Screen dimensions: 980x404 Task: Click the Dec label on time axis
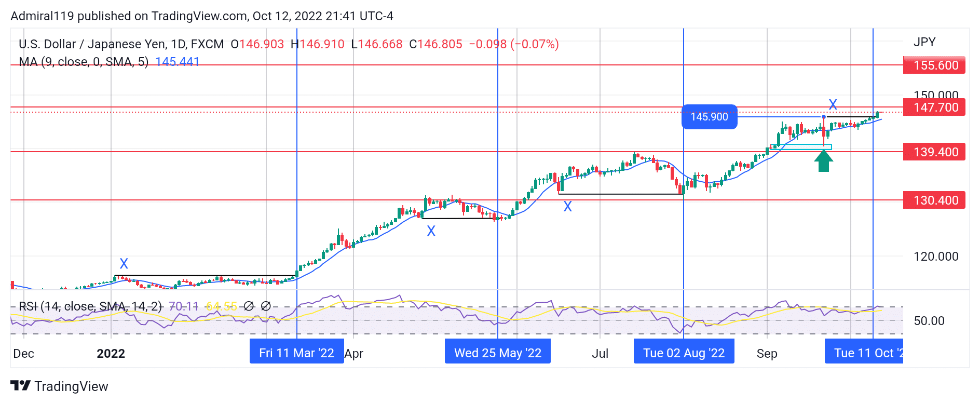click(x=24, y=354)
